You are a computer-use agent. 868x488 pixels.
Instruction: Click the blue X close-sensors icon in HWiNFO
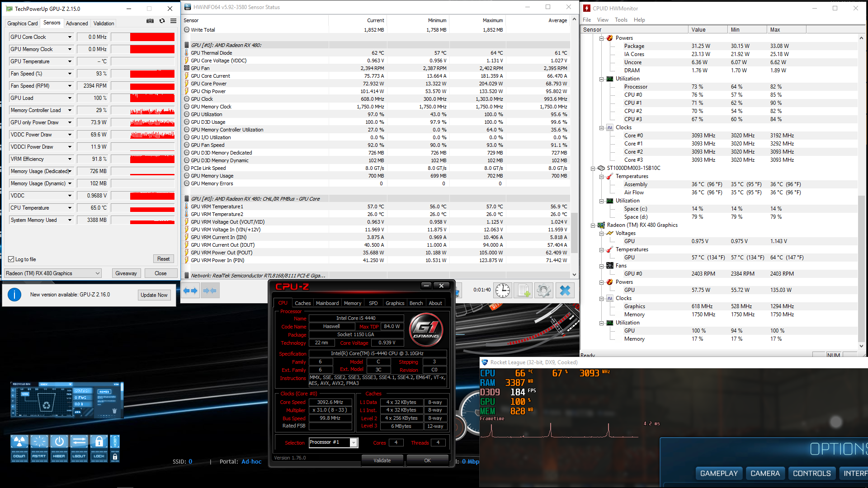(x=565, y=290)
